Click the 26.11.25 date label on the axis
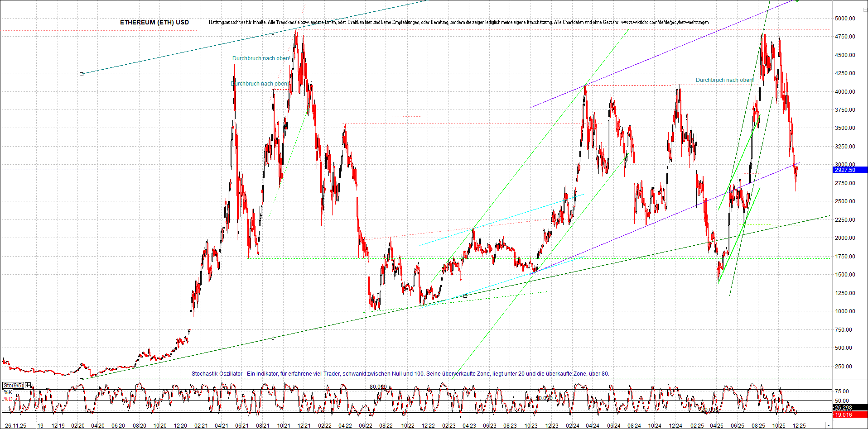 [16, 426]
